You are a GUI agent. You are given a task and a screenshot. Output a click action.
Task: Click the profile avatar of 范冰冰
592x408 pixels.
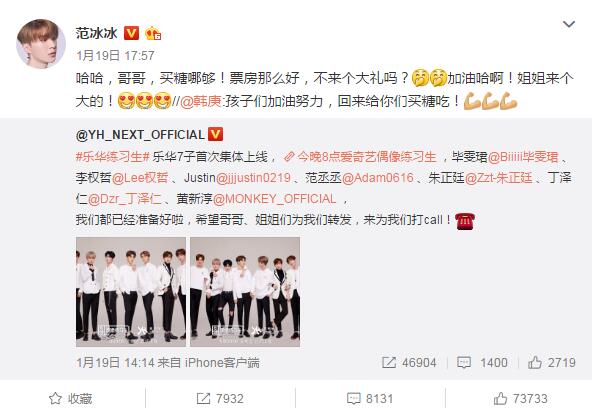pos(41,44)
